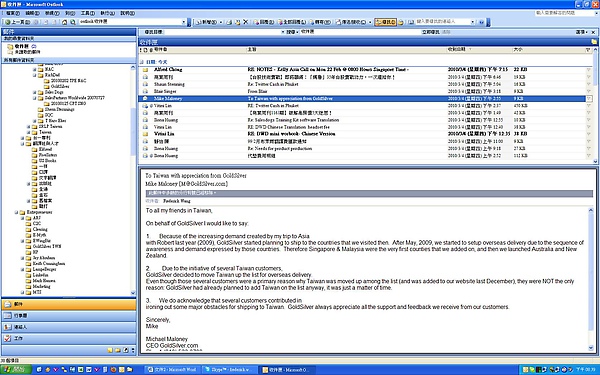The image size is (600, 375).
Task: Click the Home icon in the web toolbar
Action: [x=64, y=22]
